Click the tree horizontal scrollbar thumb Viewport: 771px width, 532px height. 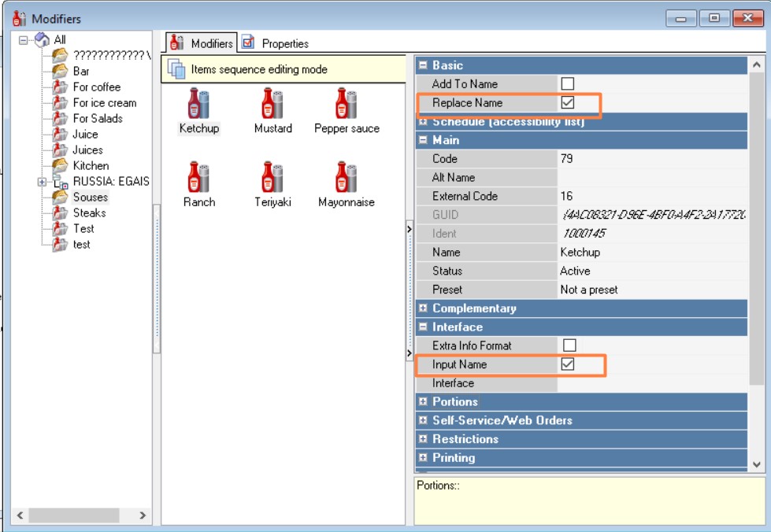pyautogui.click(x=74, y=515)
